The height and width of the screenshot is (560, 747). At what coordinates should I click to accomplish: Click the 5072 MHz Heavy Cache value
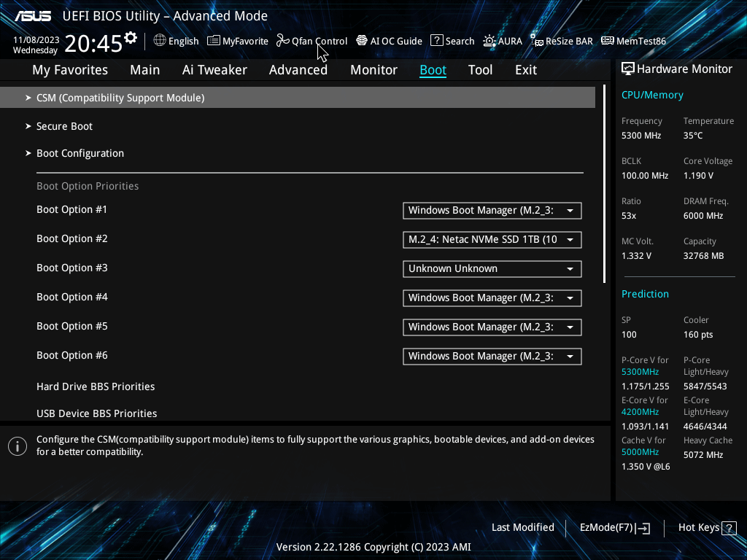pyautogui.click(x=703, y=455)
